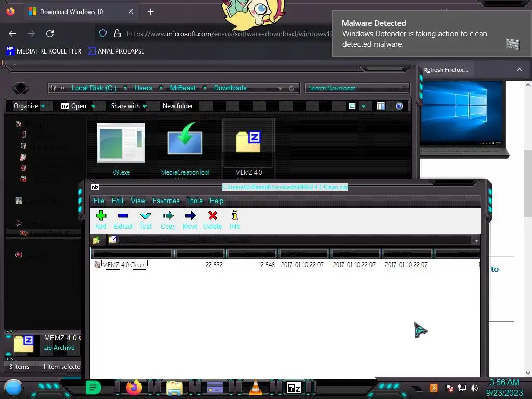Click the Users breadcrumb segment

click(x=143, y=88)
